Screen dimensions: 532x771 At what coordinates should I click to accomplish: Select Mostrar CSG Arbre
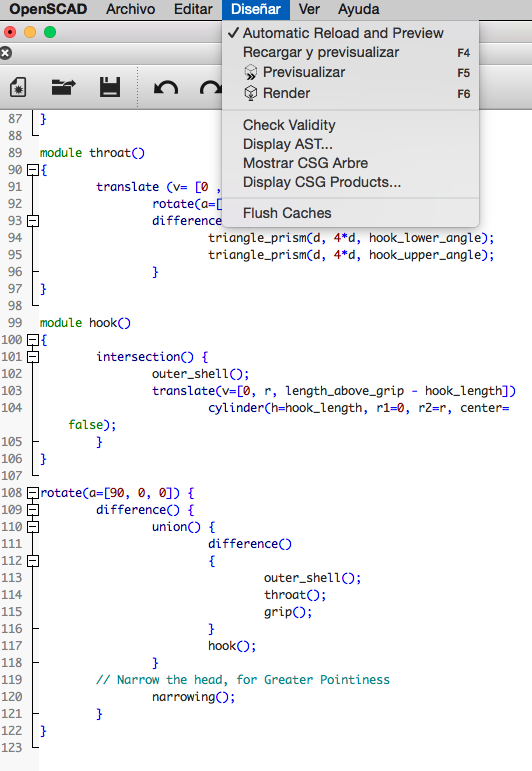point(350,163)
